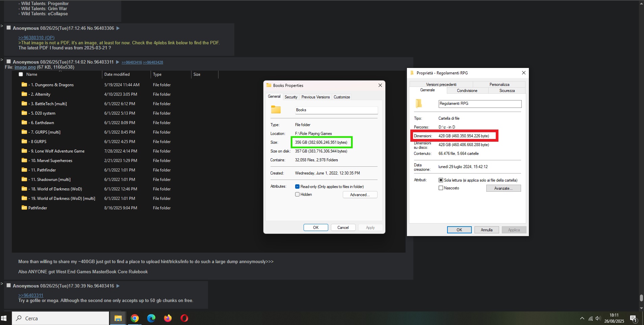Click the 'Applica' button

click(514, 230)
